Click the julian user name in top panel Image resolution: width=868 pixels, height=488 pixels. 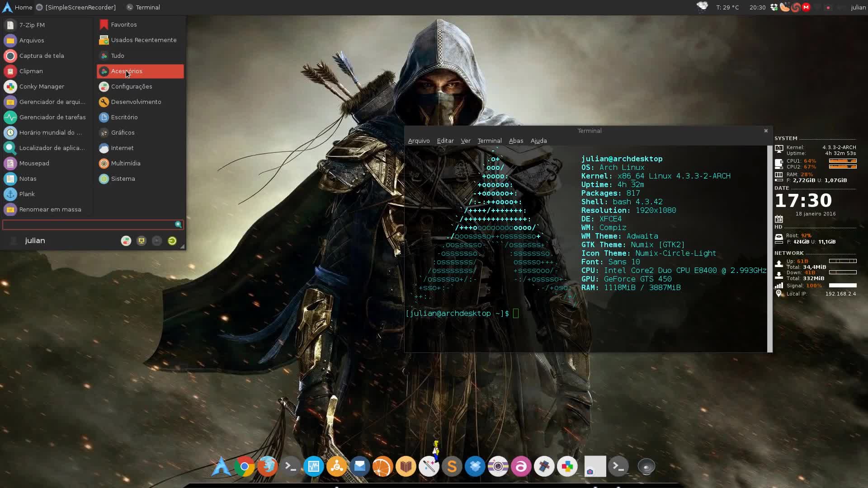tap(858, 7)
